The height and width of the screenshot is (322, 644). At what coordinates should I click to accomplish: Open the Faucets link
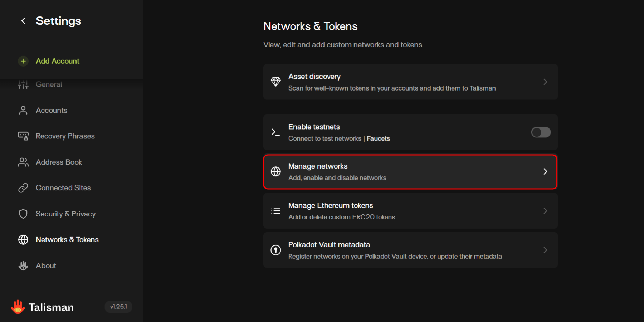tap(378, 138)
